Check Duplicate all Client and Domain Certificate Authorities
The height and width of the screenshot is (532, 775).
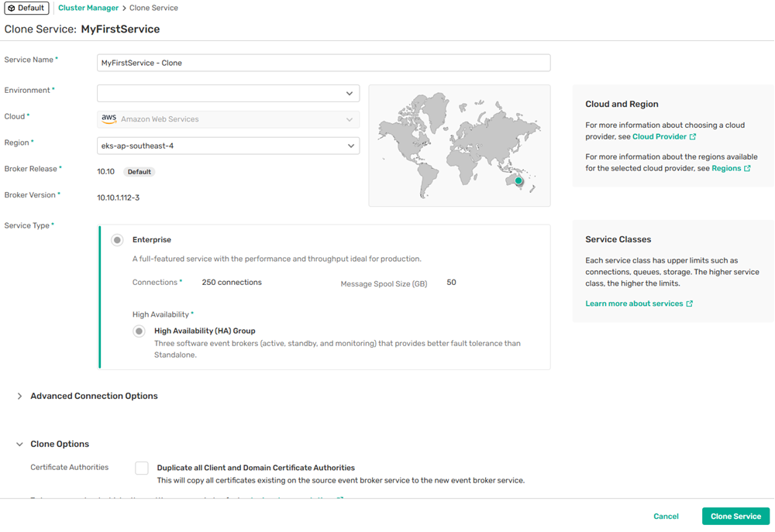coord(141,468)
